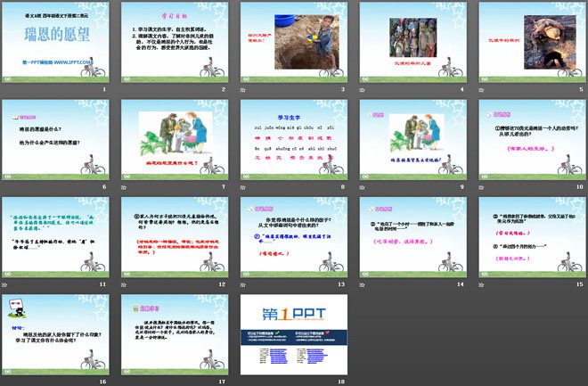Play animation star icon under slide 5
588x386 pixels.
coord(481,90)
